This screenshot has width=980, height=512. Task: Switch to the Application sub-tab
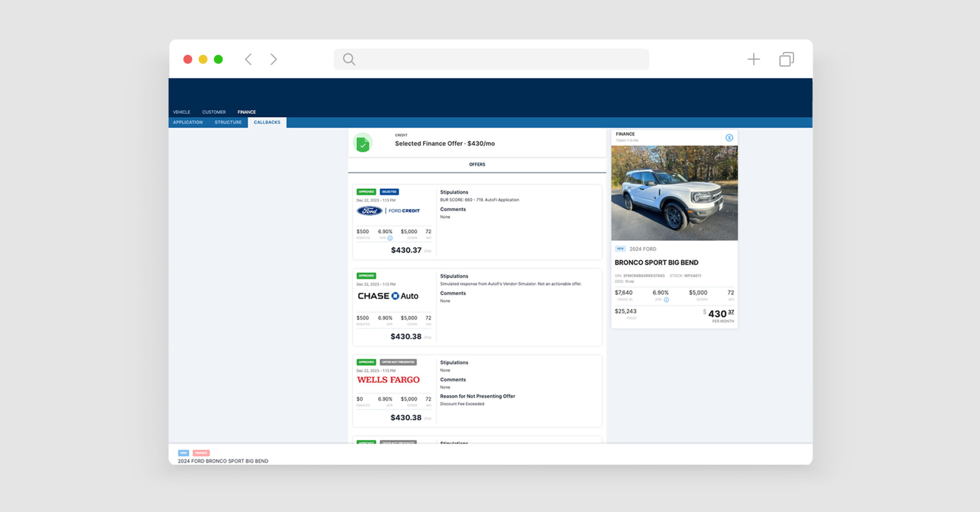tap(188, 122)
